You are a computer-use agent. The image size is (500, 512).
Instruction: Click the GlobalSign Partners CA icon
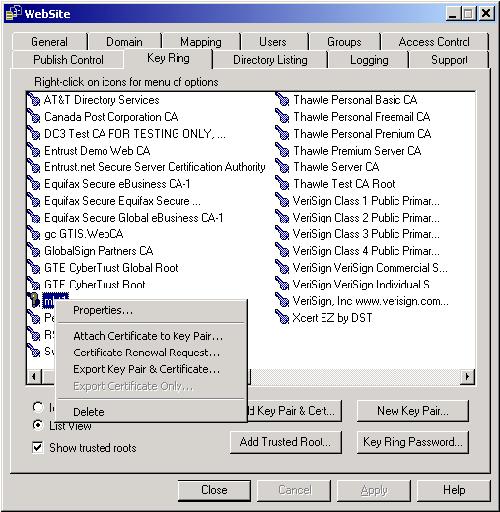pos(34,250)
